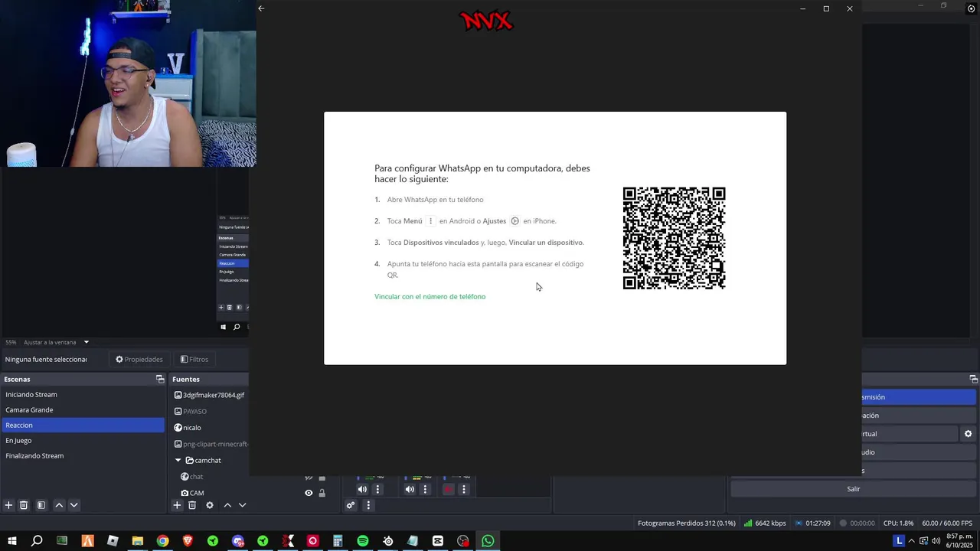Toggle visibility eye of CAM source

pos(309,494)
